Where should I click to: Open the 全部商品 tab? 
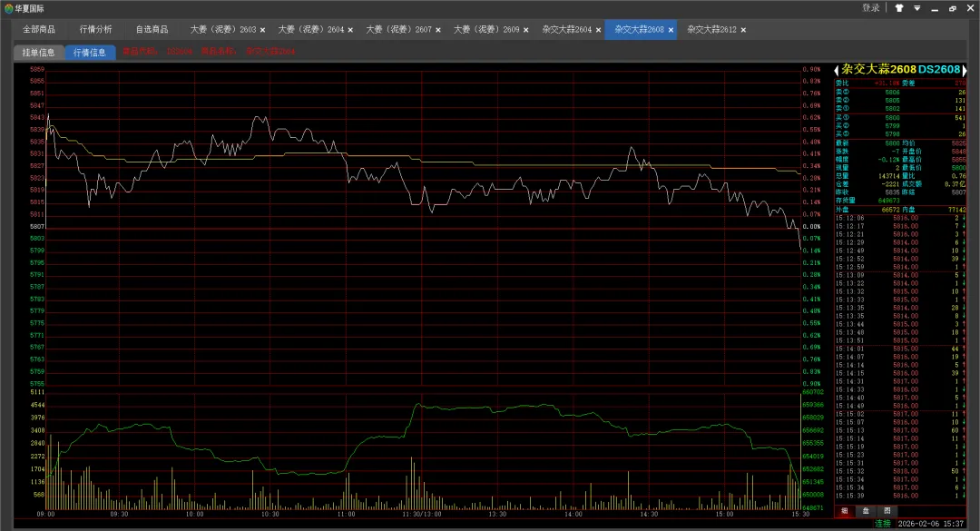click(39, 29)
